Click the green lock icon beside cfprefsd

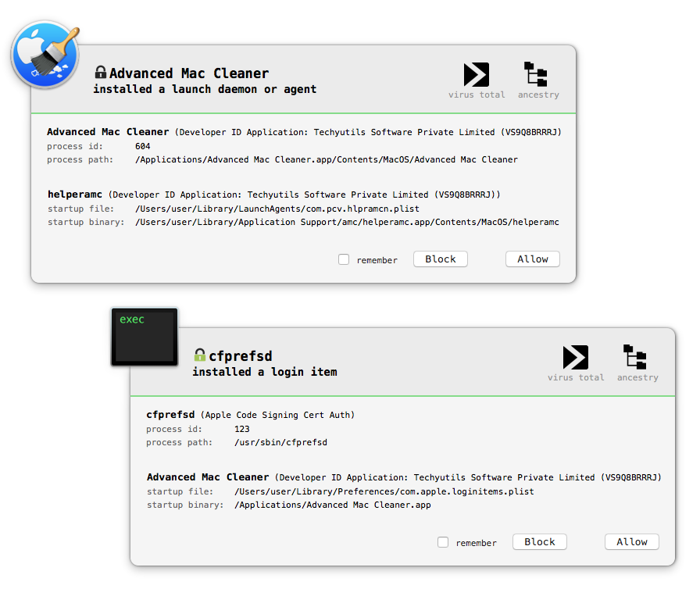click(199, 355)
